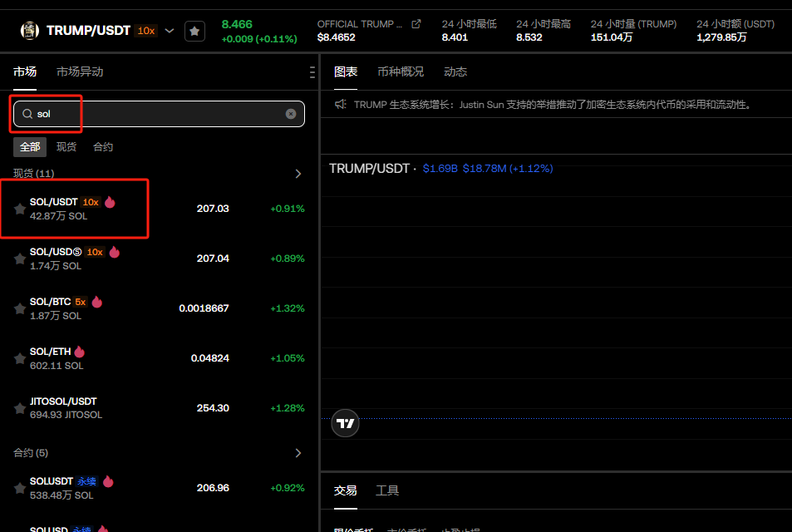Screen dimensions: 792x532
Task: Open the SOLUSDT 永续 contract
Action: tap(159, 488)
